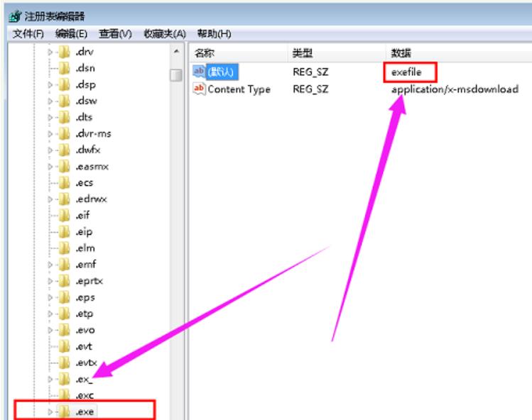Click the .drv folder icon
The width and height of the screenshot is (532, 420).
(65, 52)
